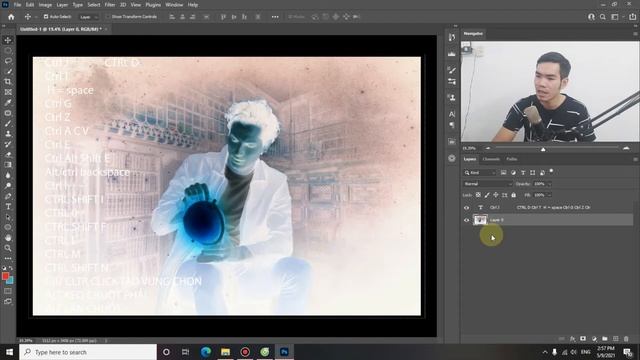
Task: Open the Layers panel options menu
Action: click(x=635, y=159)
